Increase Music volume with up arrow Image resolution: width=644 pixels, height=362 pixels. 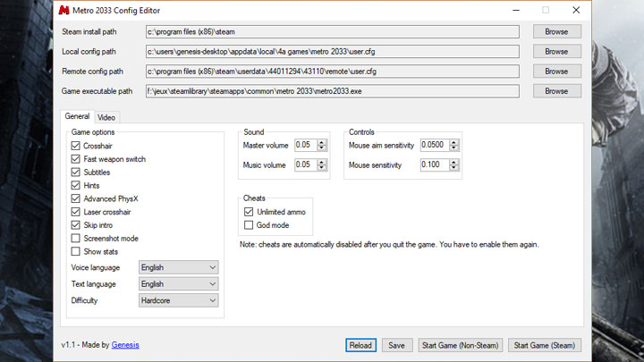click(322, 162)
